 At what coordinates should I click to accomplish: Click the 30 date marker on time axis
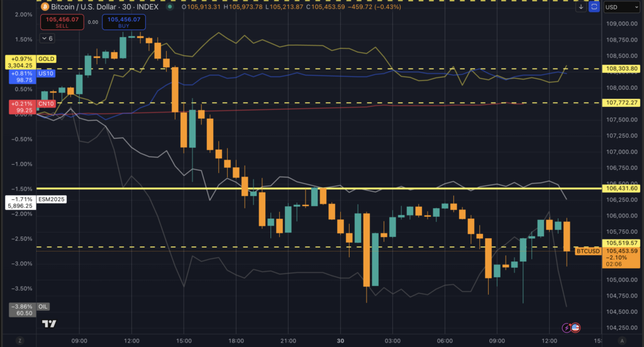pos(340,340)
